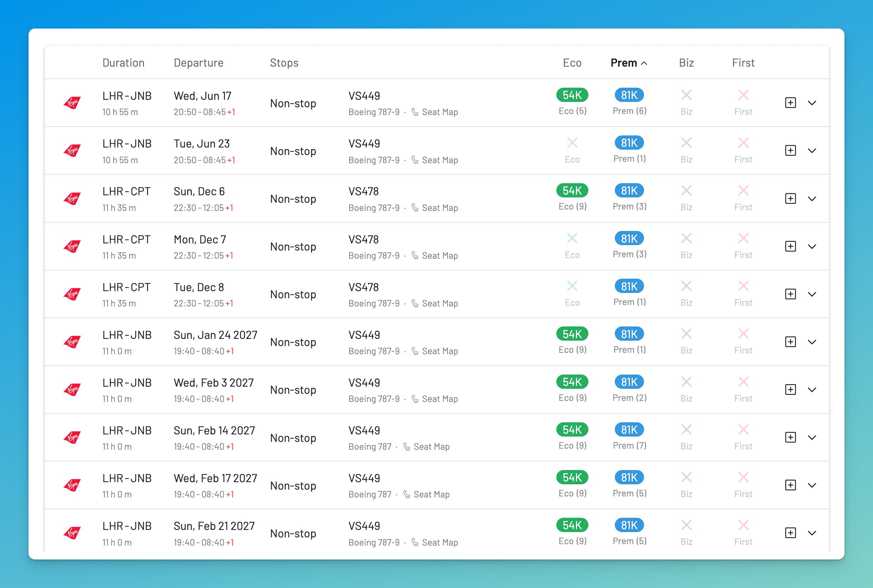
Task: Open Seat Map for Wed, Feb 17 2027
Action: (431, 495)
